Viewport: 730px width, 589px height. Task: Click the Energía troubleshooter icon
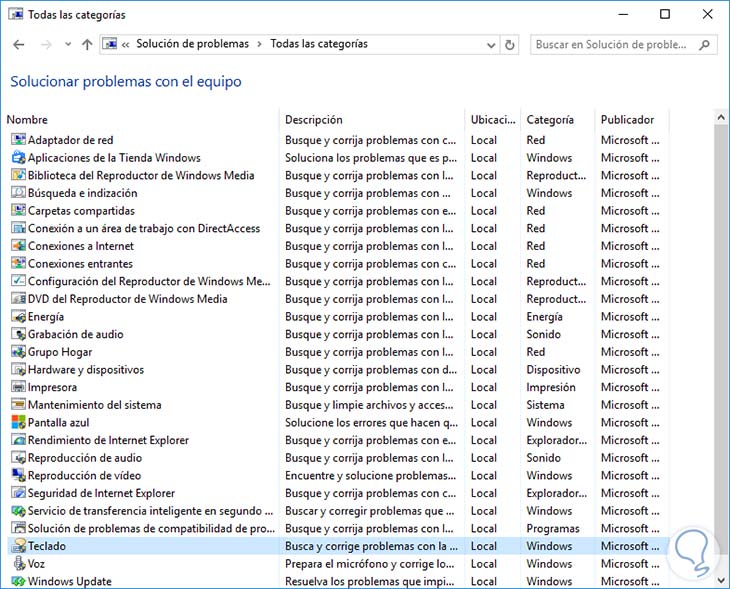pyautogui.click(x=18, y=317)
